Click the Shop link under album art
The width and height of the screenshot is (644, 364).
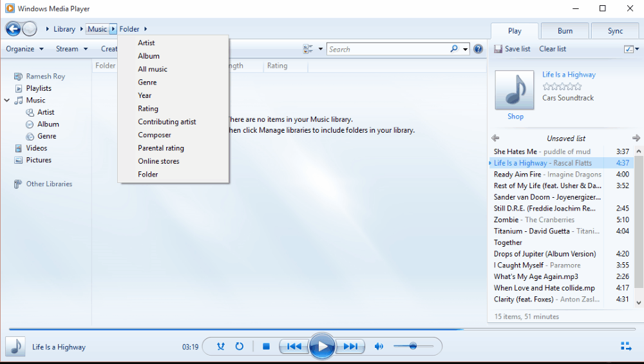click(515, 116)
